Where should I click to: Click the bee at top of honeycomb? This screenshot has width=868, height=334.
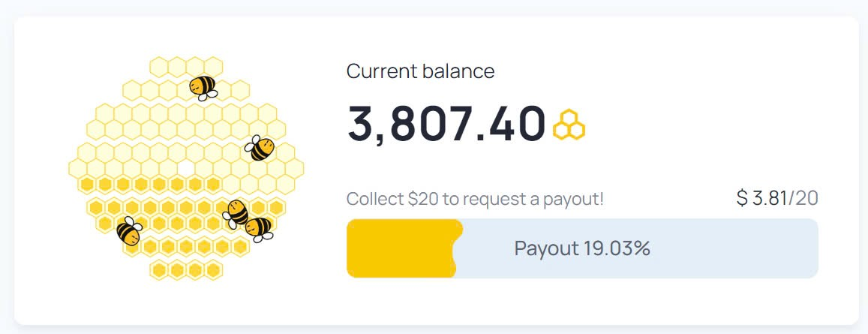click(x=203, y=88)
